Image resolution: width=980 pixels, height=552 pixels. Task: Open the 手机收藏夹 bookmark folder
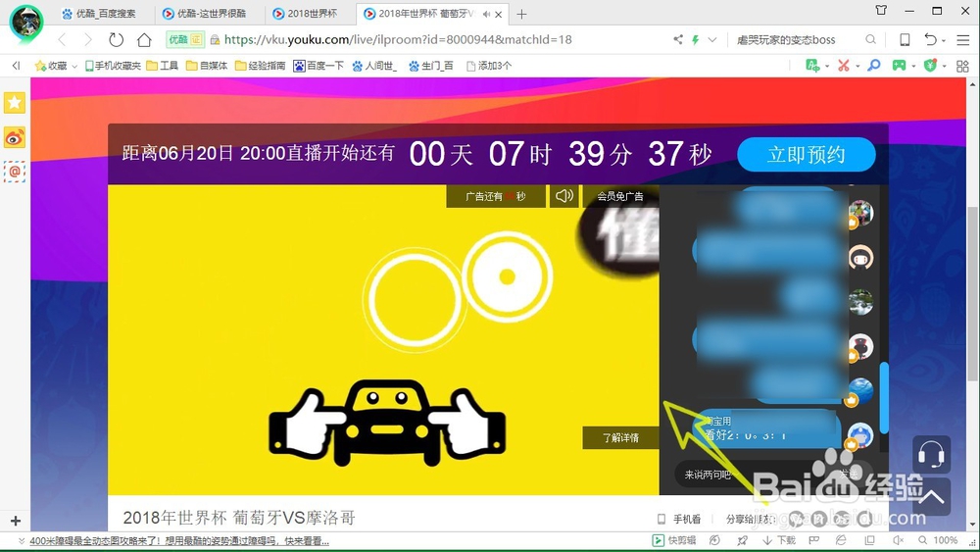pos(113,66)
